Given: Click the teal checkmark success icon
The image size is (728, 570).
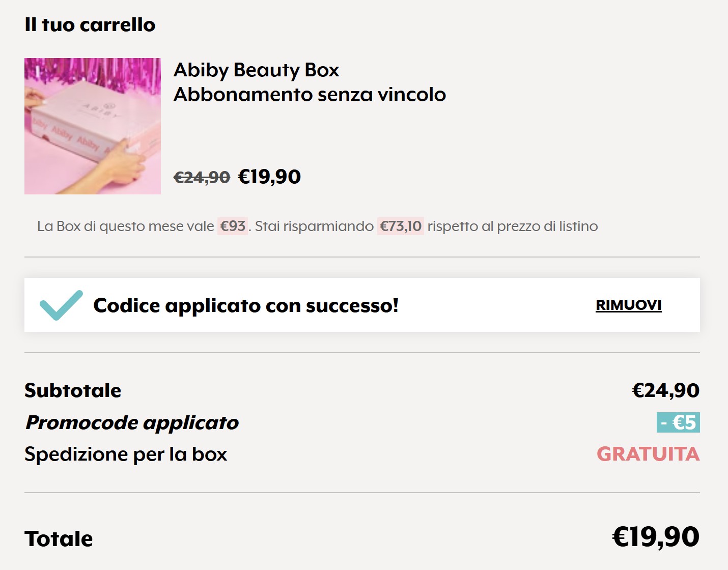Looking at the screenshot, I should coord(61,305).
